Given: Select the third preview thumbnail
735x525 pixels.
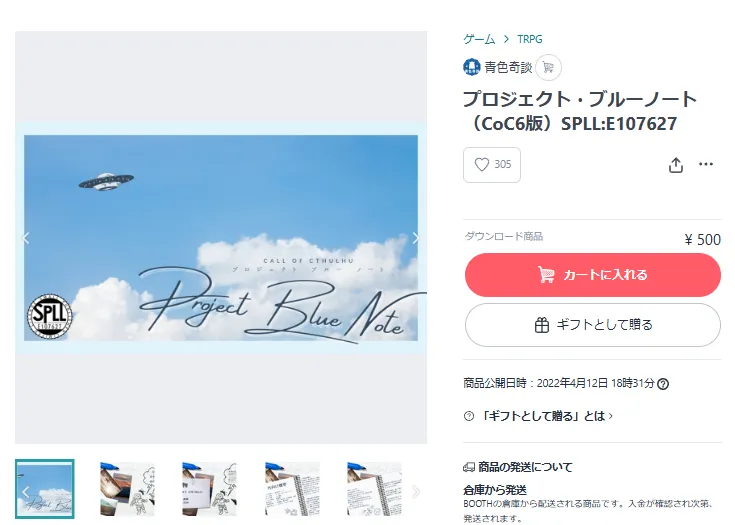Looking at the screenshot, I should pyautogui.click(x=210, y=489).
